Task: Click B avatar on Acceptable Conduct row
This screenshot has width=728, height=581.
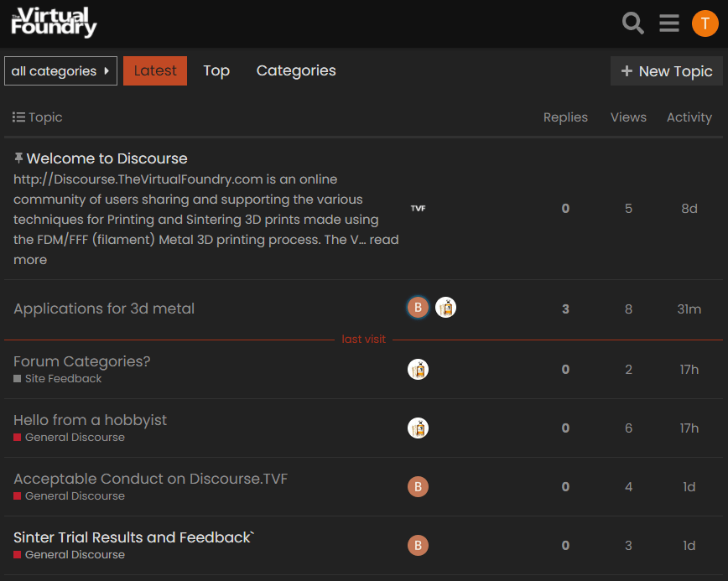Action: (418, 487)
